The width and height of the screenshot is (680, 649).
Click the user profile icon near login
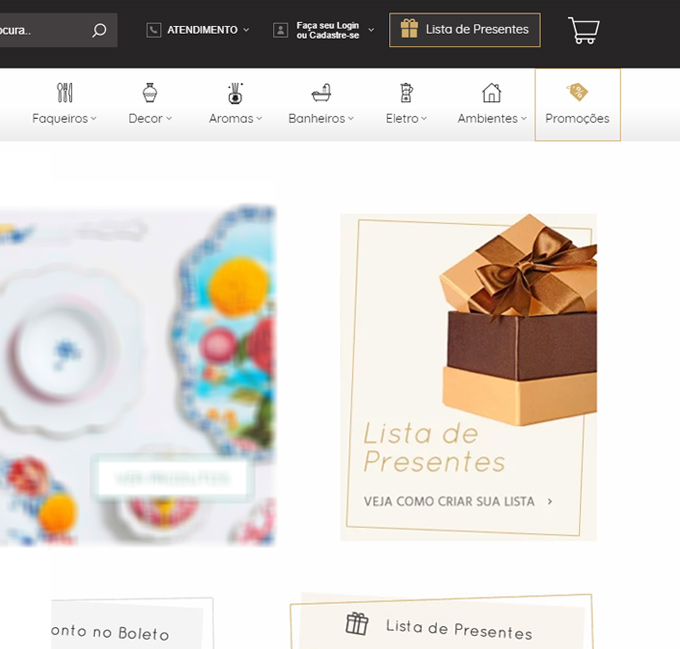(x=281, y=30)
